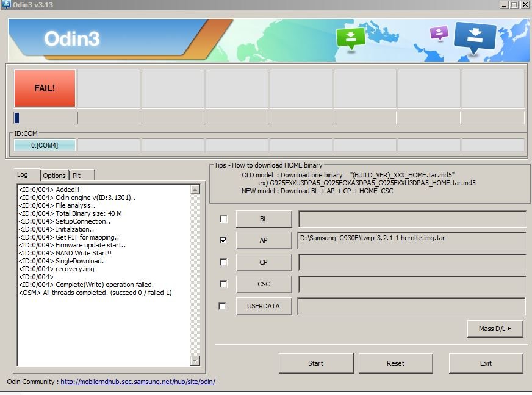Image resolution: width=532 pixels, height=395 pixels.
Task: Click the Exit button
Action: (x=486, y=363)
